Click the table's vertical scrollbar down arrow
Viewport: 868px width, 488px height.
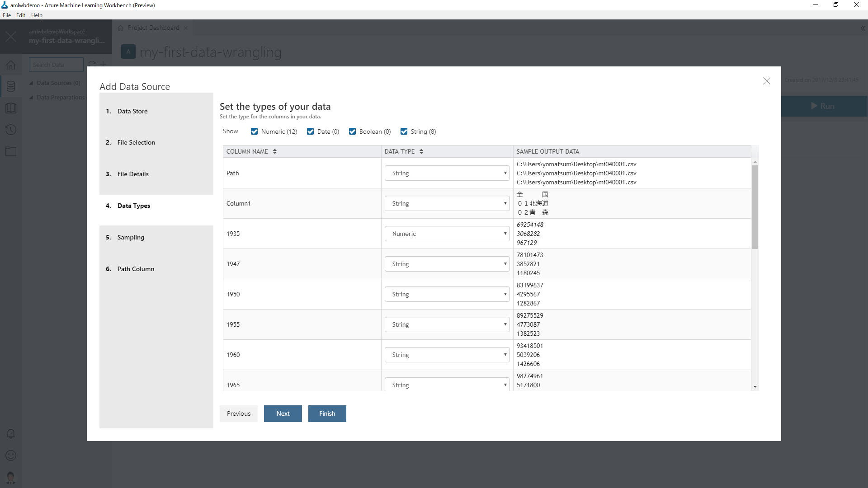(x=755, y=387)
